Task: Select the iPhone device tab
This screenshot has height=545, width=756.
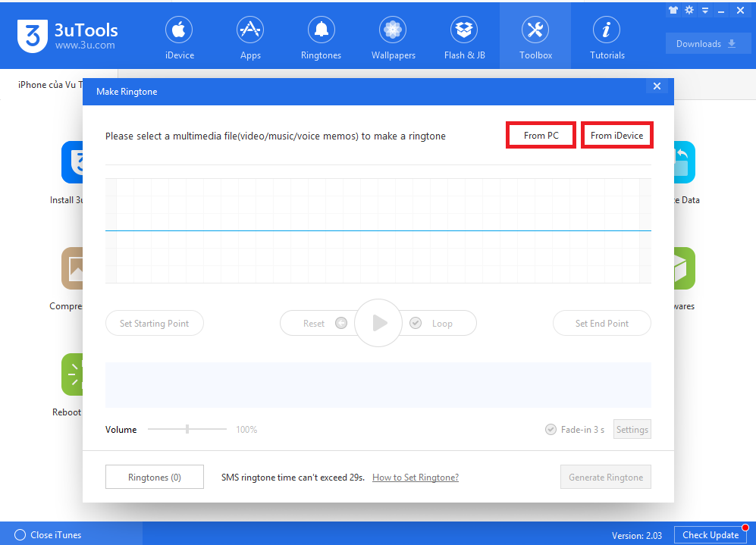Action: [x=50, y=85]
